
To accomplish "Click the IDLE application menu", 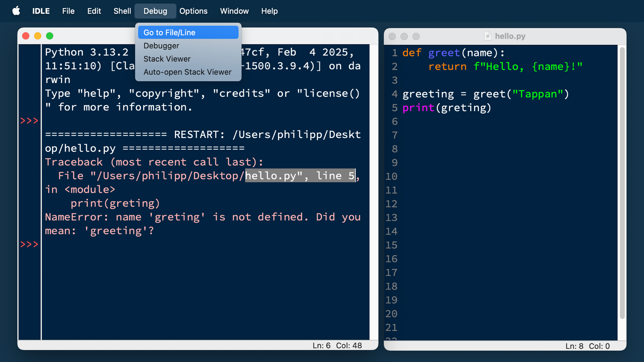I will pos(41,11).
